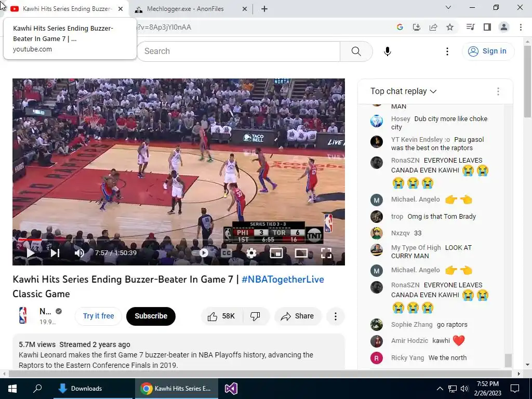The height and width of the screenshot is (399, 532).
Task: Enable miniplayer mode
Action: [276, 253]
